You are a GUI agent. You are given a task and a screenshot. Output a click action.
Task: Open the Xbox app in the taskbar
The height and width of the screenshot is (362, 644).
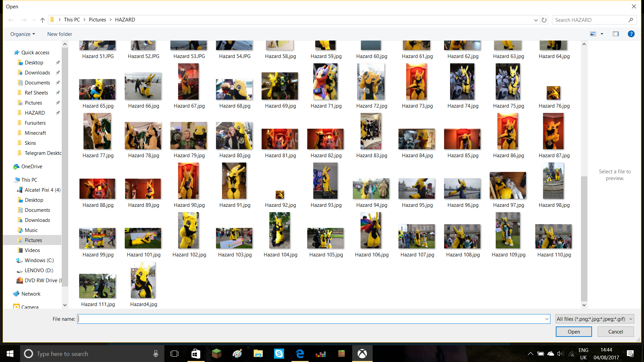pyautogui.click(x=362, y=354)
